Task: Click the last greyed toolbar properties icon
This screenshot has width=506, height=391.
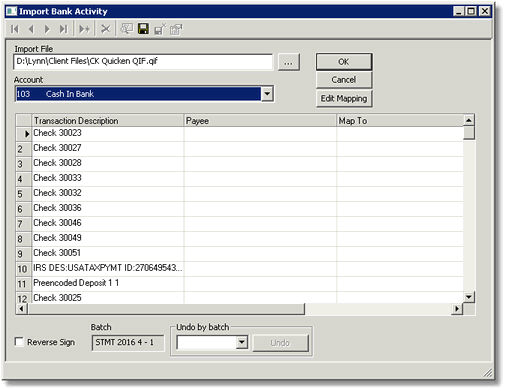Action: pyautogui.click(x=176, y=29)
